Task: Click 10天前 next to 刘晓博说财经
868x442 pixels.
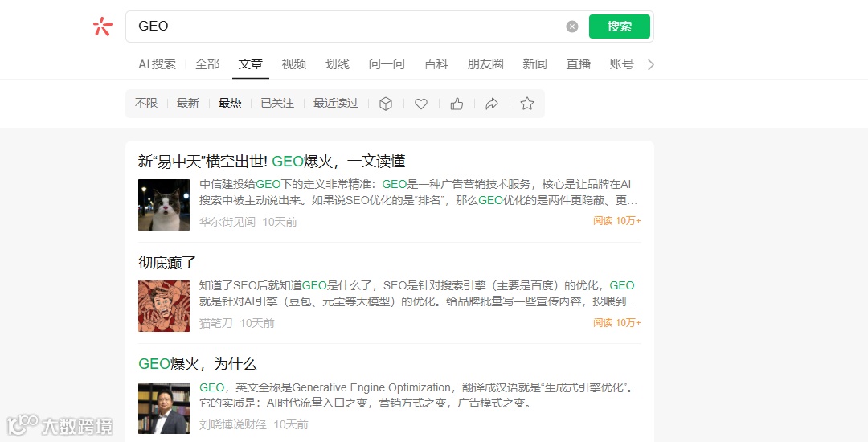Action: pyautogui.click(x=291, y=424)
